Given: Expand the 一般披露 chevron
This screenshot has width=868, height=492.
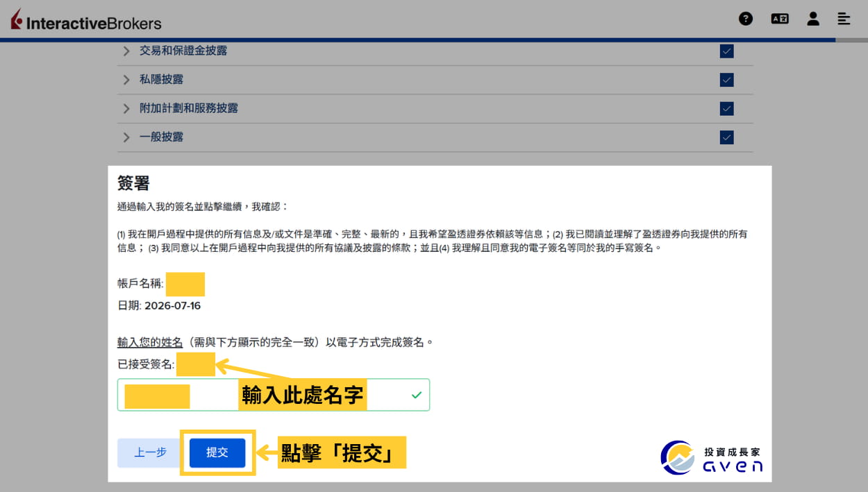Looking at the screenshot, I should coord(126,137).
